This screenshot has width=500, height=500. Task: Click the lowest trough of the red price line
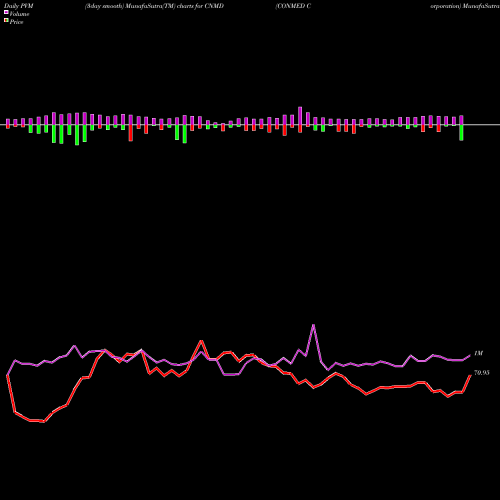[x=44, y=422]
